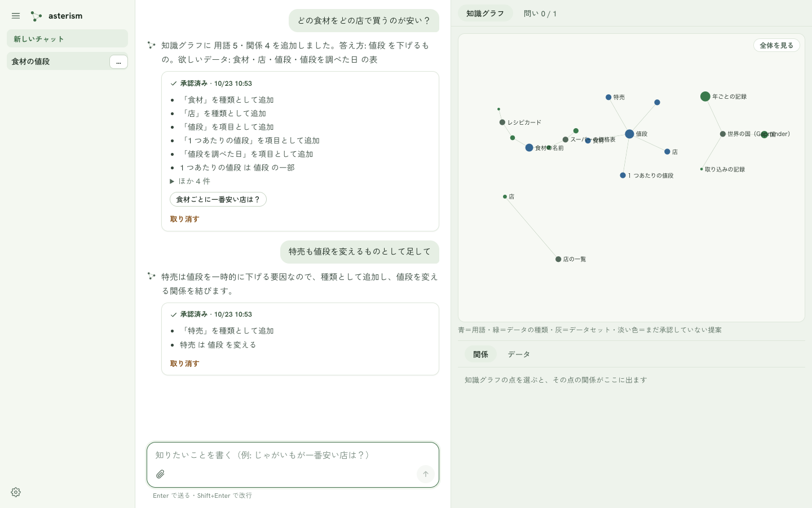Click the 「特売」を種類として追加 item
This screenshot has height=508, width=812.
click(227, 331)
